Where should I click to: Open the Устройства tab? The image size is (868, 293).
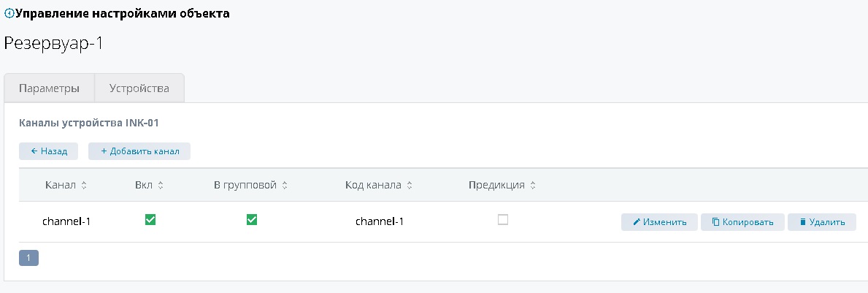tap(139, 88)
